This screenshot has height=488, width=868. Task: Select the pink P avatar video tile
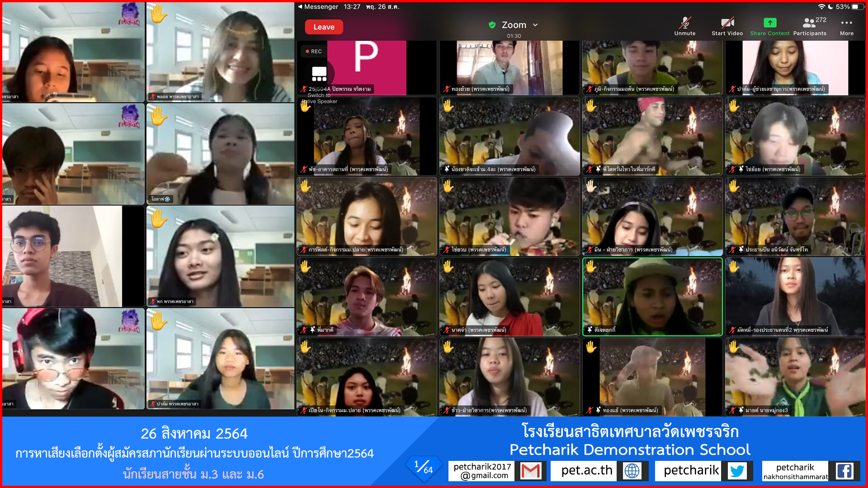(x=367, y=67)
